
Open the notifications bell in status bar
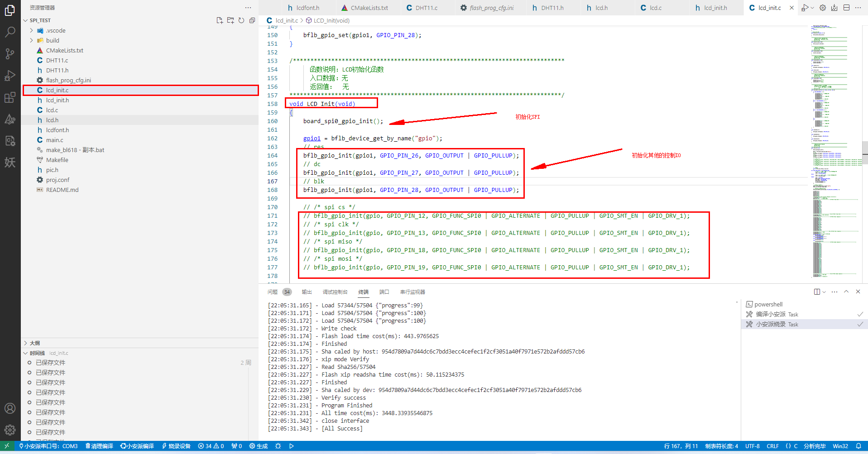point(858,446)
